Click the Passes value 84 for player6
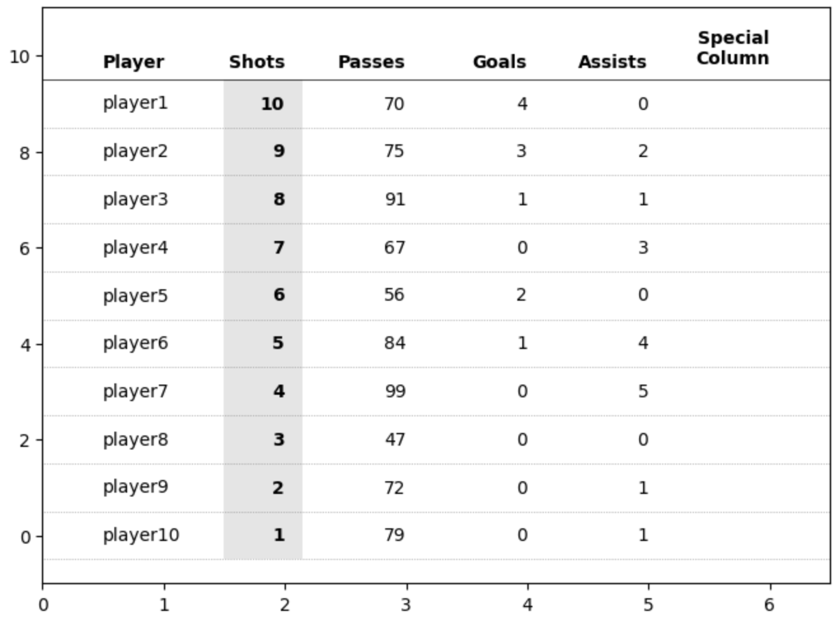This screenshot has width=840, height=623. pyautogui.click(x=395, y=343)
